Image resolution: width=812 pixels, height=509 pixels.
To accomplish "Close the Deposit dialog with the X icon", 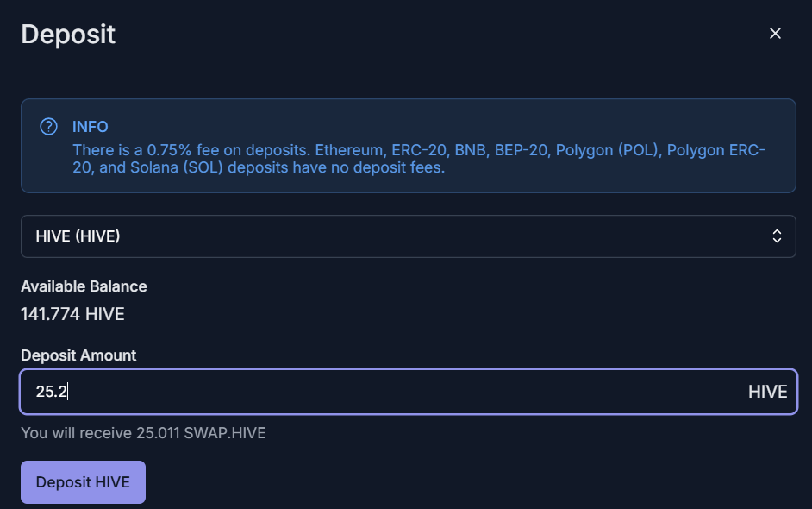I will (775, 33).
